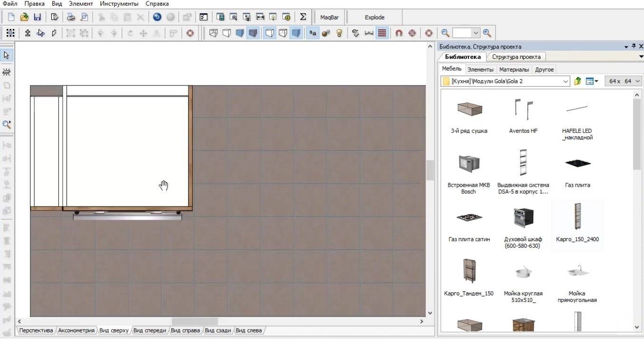The height and width of the screenshot is (339, 644).
Task: Toggle the text labels 'aa' button
Action: click(312, 33)
